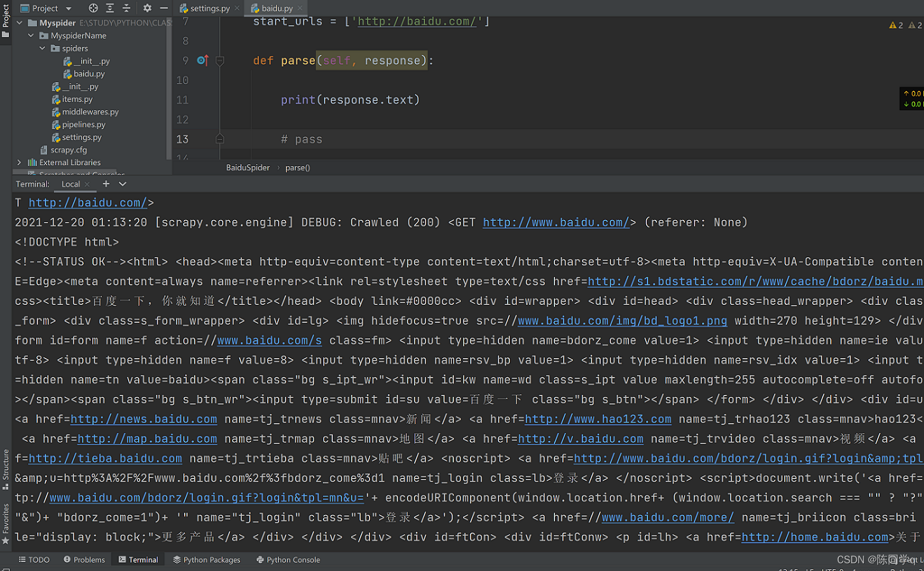
Task: Open Project panel settings gear
Action: coord(147,8)
